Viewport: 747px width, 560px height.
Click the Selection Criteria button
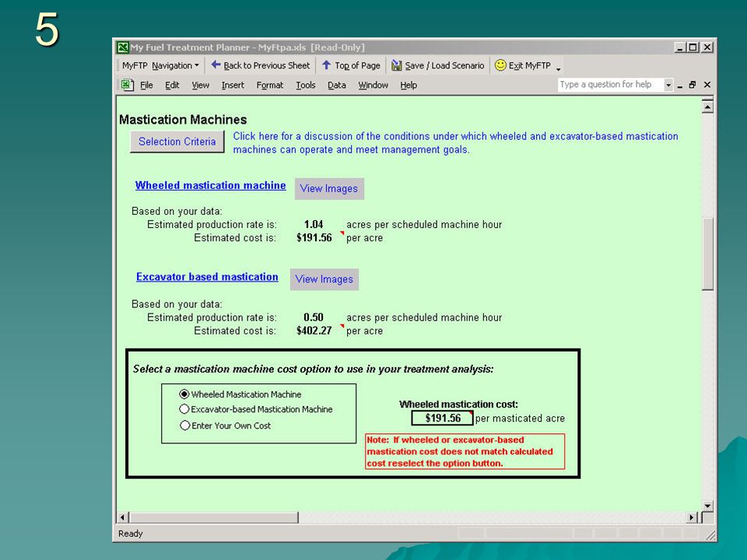click(x=177, y=142)
